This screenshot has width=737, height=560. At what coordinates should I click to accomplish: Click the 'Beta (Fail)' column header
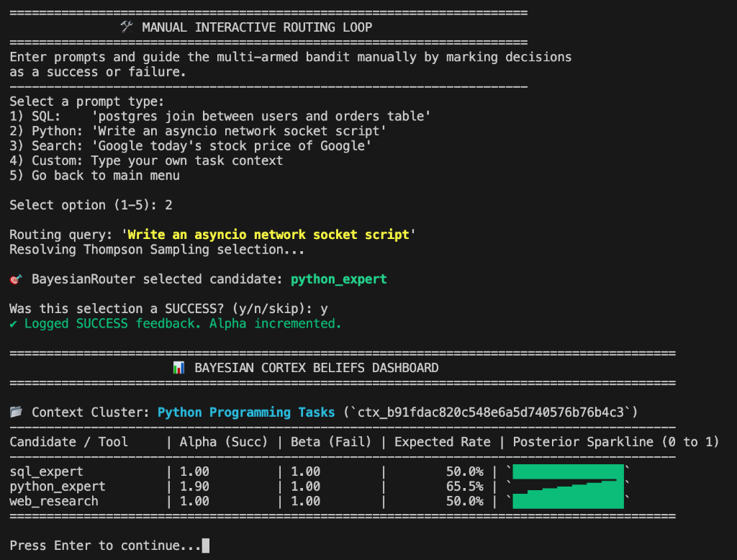tap(331, 442)
